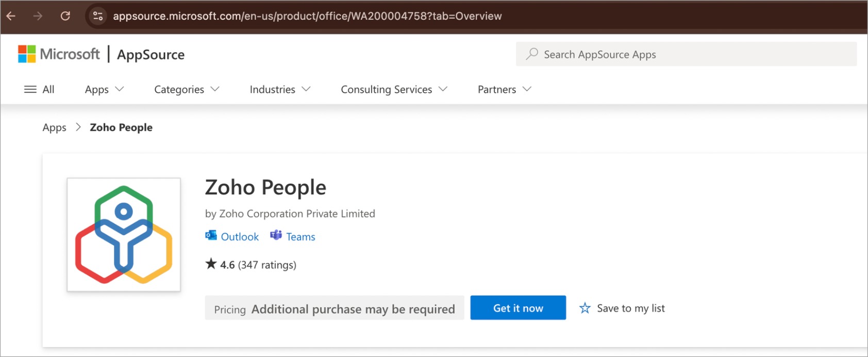Expand the Partners dropdown
The image size is (868, 357).
[x=504, y=89]
